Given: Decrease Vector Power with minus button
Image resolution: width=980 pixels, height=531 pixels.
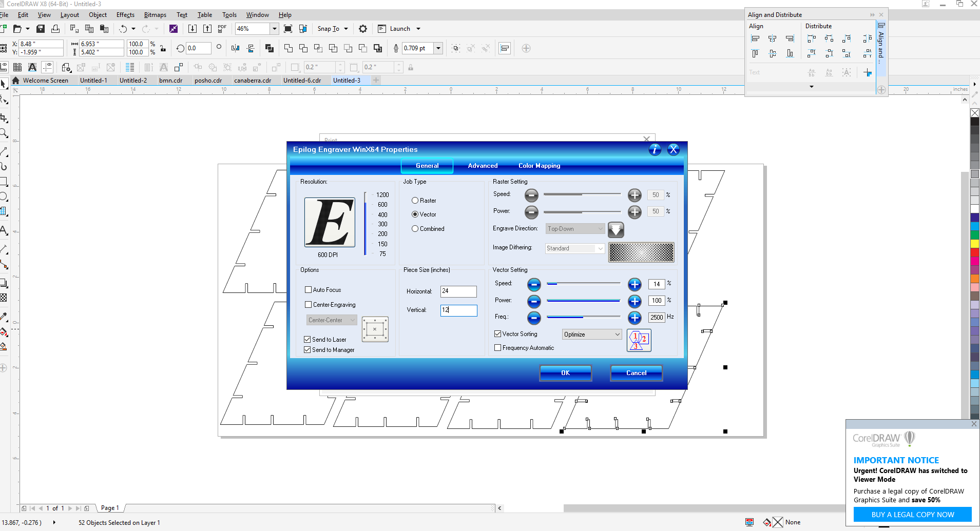Looking at the screenshot, I should tap(534, 301).
